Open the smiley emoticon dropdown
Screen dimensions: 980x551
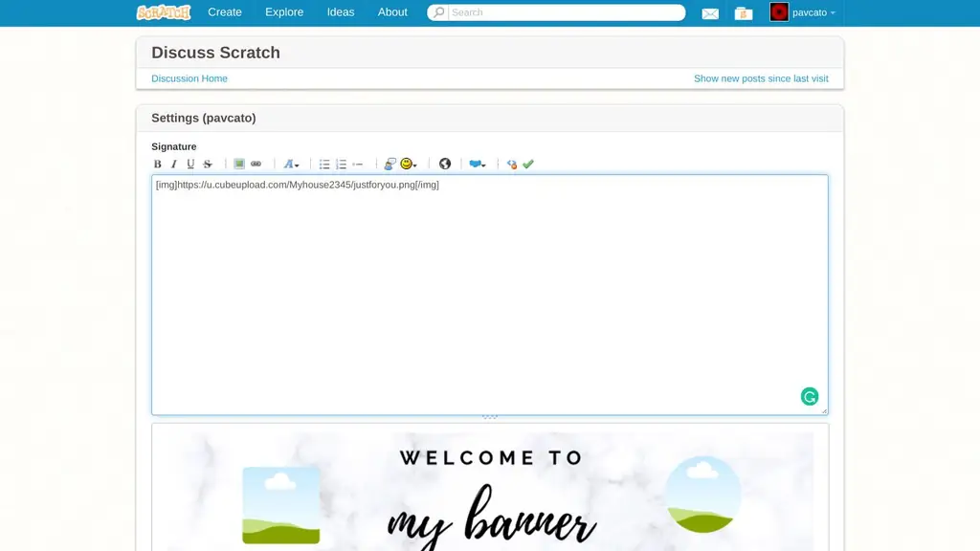pyautogui.click(x=409, y=164)
